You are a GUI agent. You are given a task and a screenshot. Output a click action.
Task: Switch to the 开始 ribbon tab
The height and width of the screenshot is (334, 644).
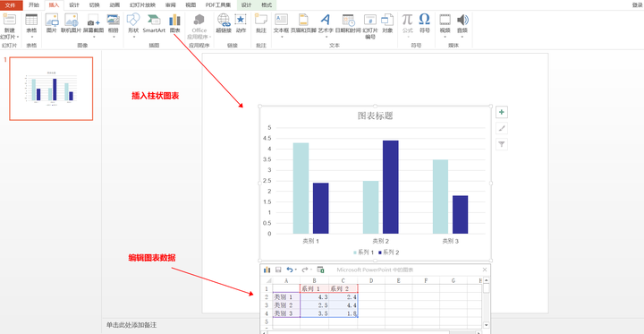tap(34, 5)
